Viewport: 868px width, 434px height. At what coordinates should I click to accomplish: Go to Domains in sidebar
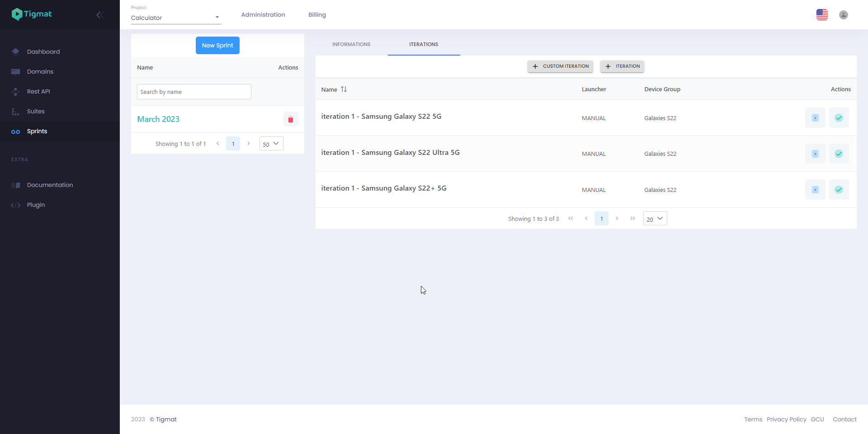[x=40, y=71]
